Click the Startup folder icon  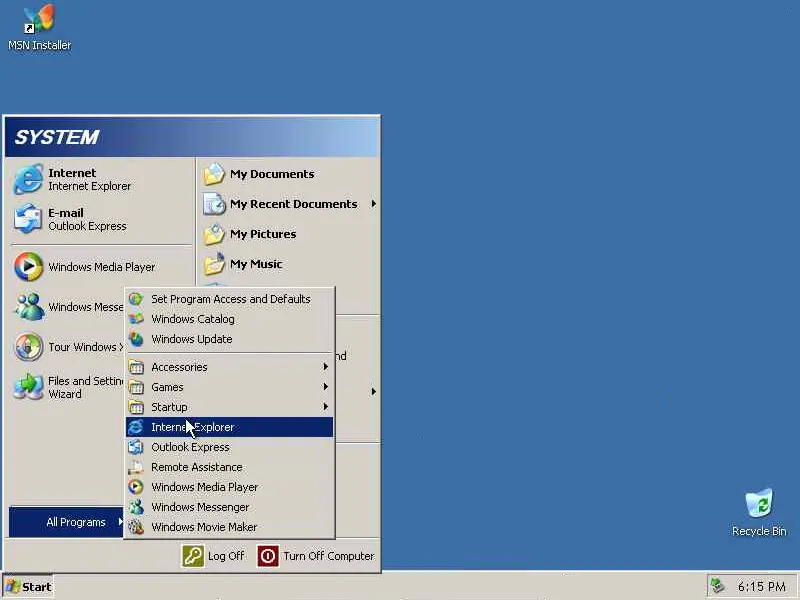coord(136,407)
